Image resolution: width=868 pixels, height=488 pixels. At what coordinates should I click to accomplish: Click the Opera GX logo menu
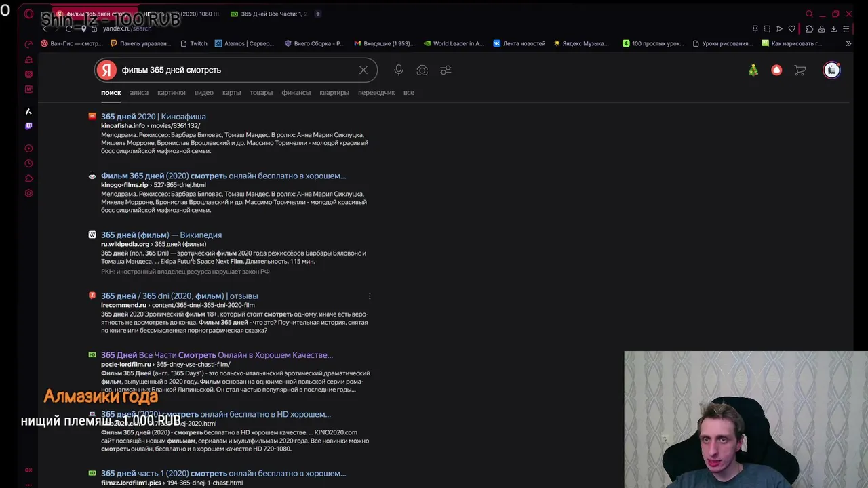tap(28, 14)
